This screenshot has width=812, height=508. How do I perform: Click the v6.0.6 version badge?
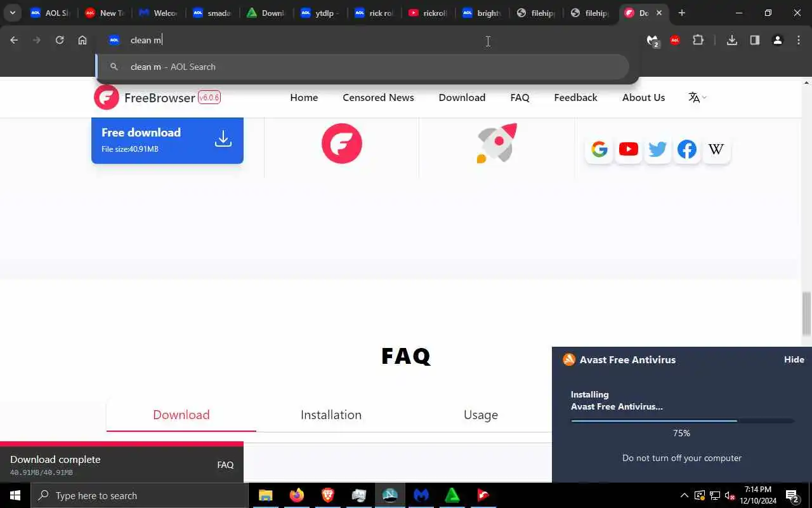[209, 97]
